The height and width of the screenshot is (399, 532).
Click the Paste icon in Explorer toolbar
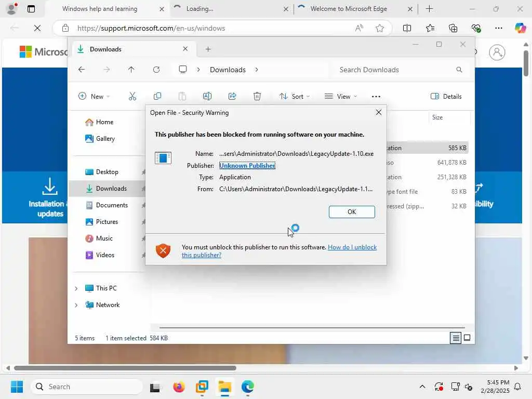click(182, 96)
